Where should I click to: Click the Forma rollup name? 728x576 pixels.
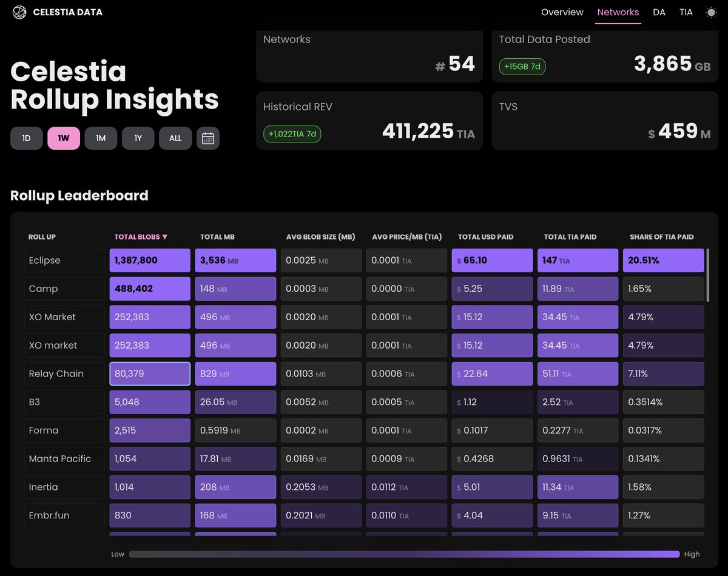[x=65, y=430]
